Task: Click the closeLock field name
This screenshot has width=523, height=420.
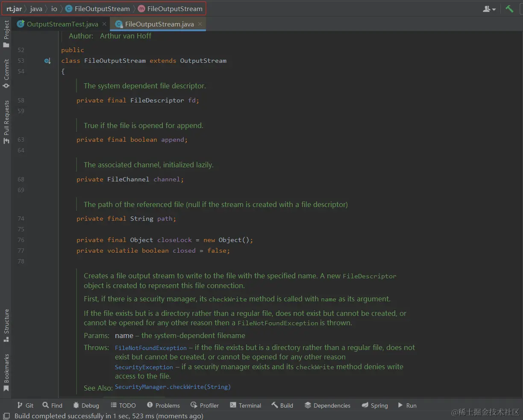Action: [x=175, y=240]
